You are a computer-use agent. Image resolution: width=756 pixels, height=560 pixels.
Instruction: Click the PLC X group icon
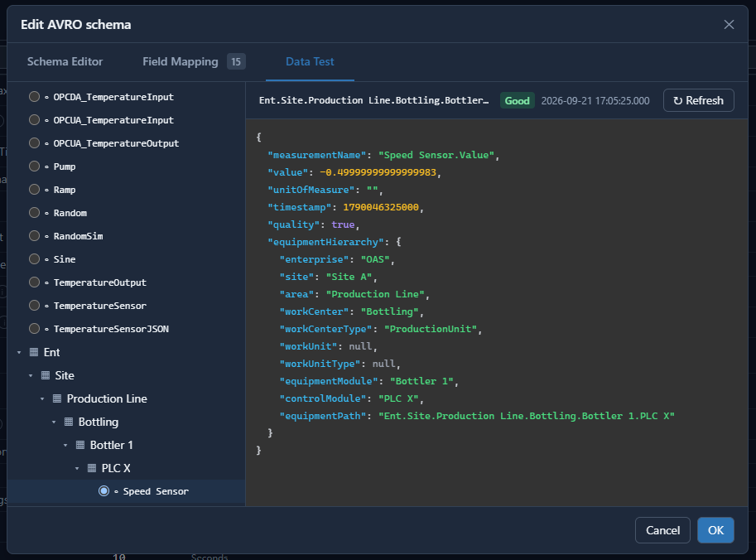(x=92, y=468)
